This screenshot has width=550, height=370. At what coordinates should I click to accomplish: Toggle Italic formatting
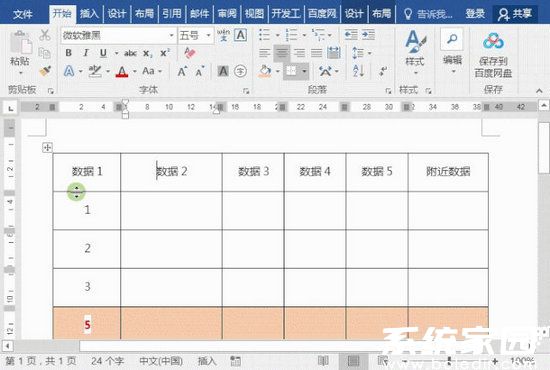tap(86, 53)
